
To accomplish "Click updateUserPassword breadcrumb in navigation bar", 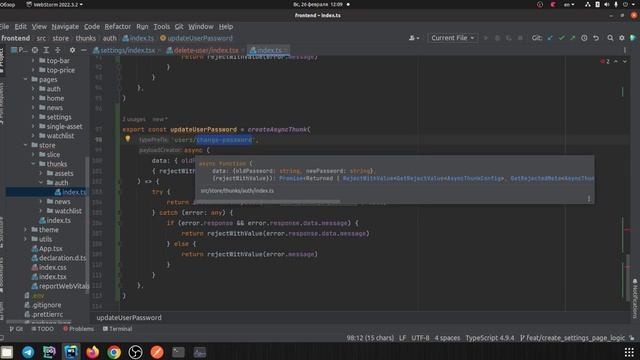I will click(196, 38).
